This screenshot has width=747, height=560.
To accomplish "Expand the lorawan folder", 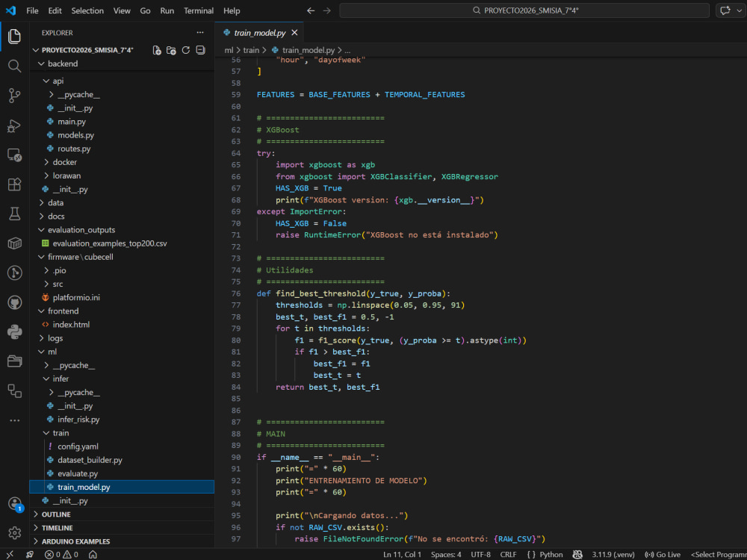I will pos(122,175).
